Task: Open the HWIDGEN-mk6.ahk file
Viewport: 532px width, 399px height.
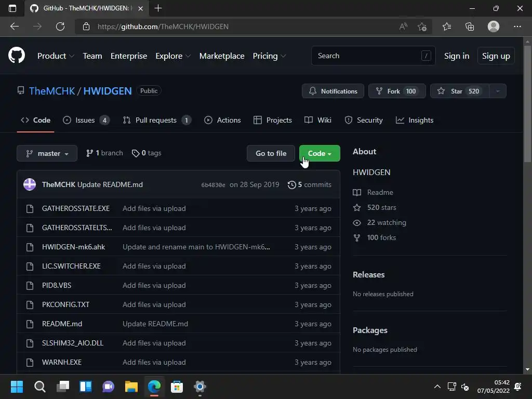Action: 74,247
